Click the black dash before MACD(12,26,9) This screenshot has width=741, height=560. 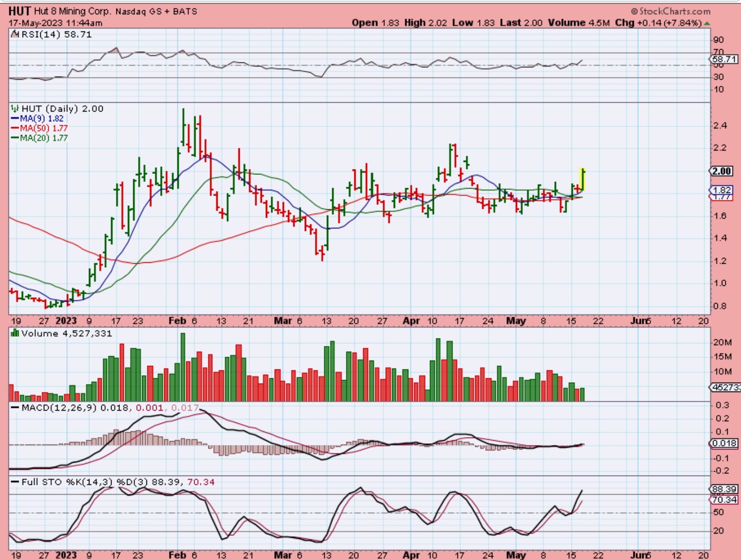tap(15, 408)
